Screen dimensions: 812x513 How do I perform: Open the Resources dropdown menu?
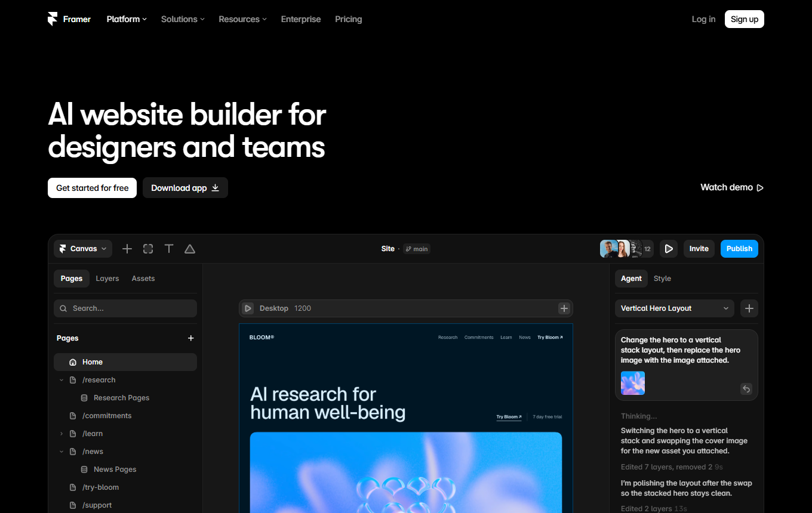[242, 19]
